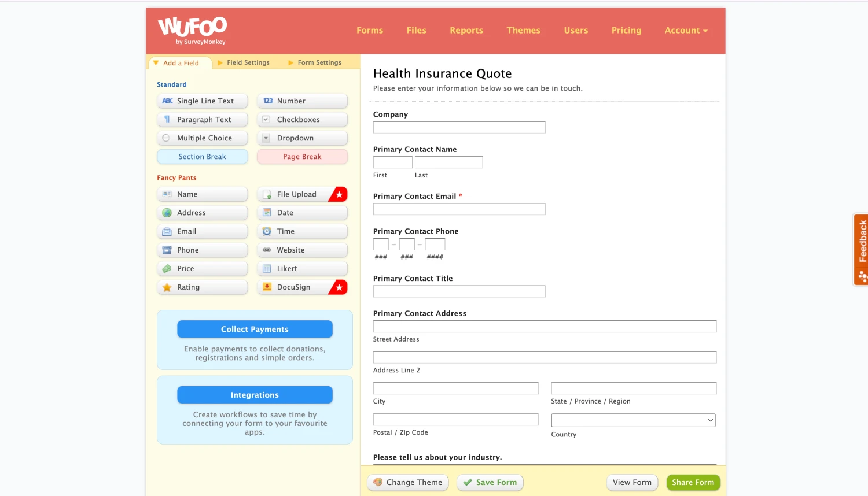
Task: Add a Checkboxes field
Action: (301, 120)
